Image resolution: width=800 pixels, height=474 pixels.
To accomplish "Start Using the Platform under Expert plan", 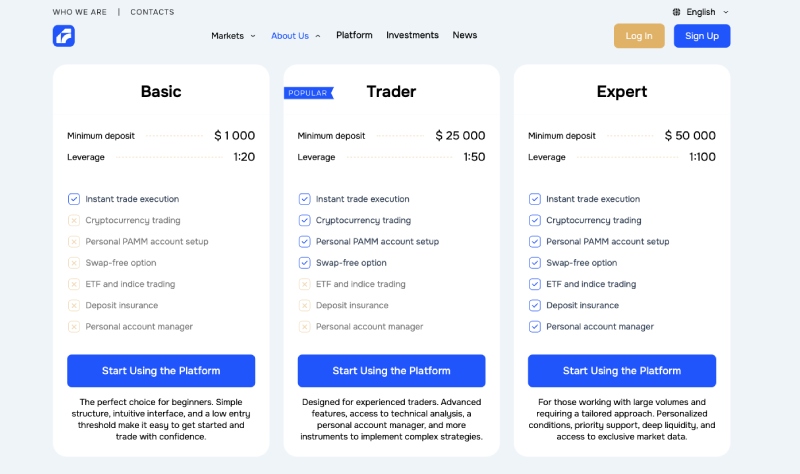I will click(622, 371).
